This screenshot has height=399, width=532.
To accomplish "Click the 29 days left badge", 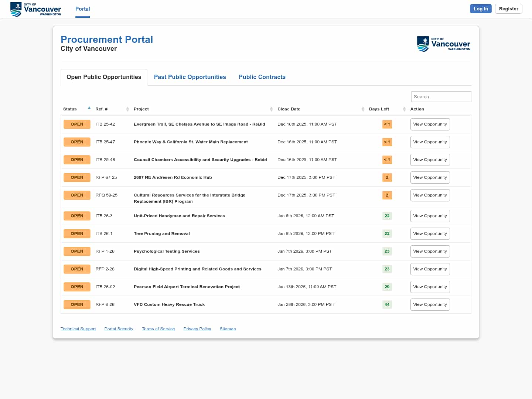I will click(387, 287).
